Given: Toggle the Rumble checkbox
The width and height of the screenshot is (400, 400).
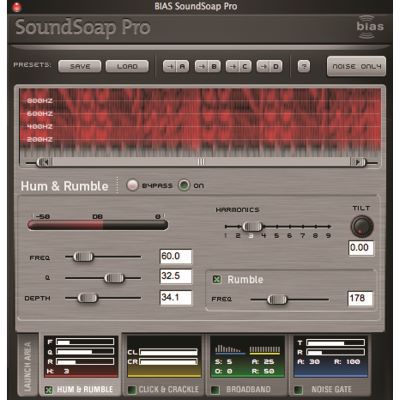Looking at the screenshot, I should [x=217, y=279].
